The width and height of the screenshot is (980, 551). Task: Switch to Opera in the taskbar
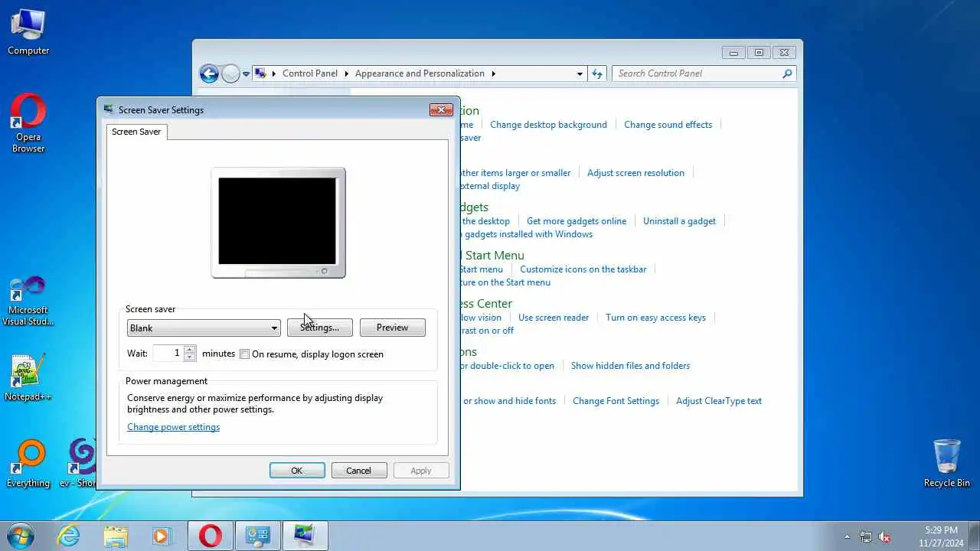click(x=211, y=536)
